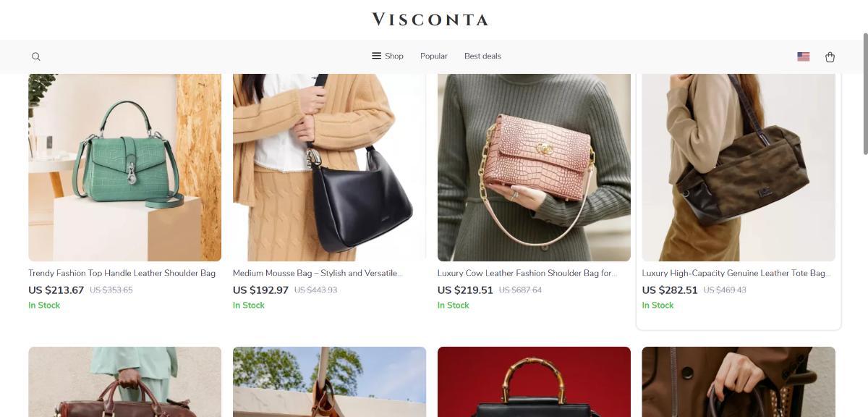Open Luxury Cow Leather Fashion Shoulder Bag link
The height and width of the screenshot is (417, 868).
(x=527, y=273)
